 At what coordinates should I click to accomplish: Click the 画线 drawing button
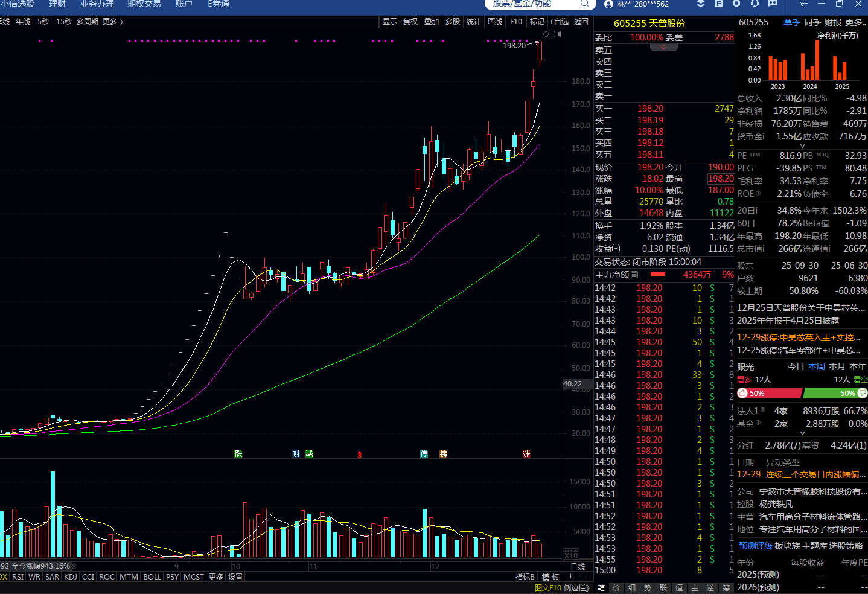point(495,21)
